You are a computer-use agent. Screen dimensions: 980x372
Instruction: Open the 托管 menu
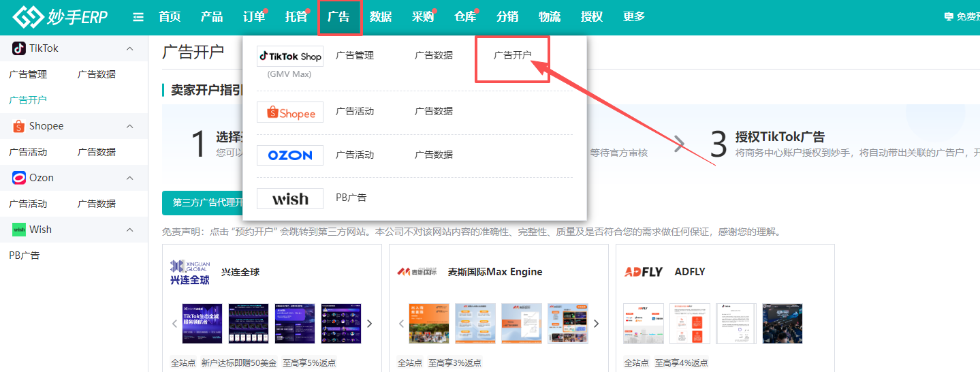point(296,17)
